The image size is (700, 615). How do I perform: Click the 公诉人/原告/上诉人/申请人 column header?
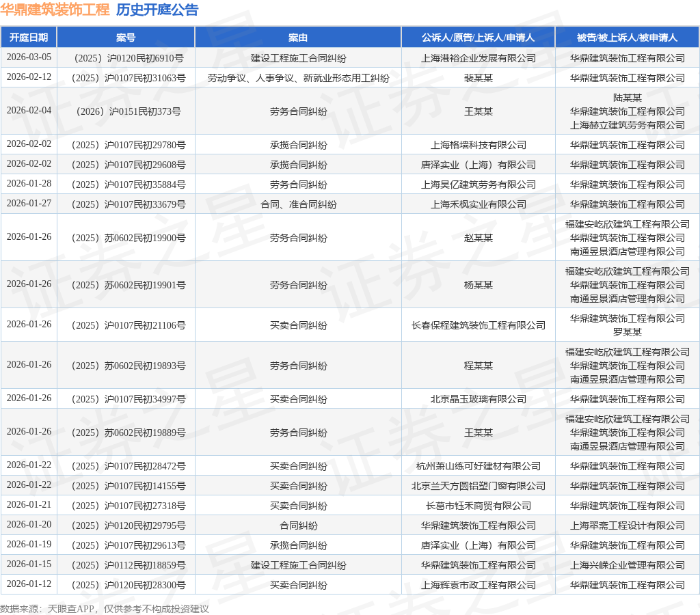478,38
